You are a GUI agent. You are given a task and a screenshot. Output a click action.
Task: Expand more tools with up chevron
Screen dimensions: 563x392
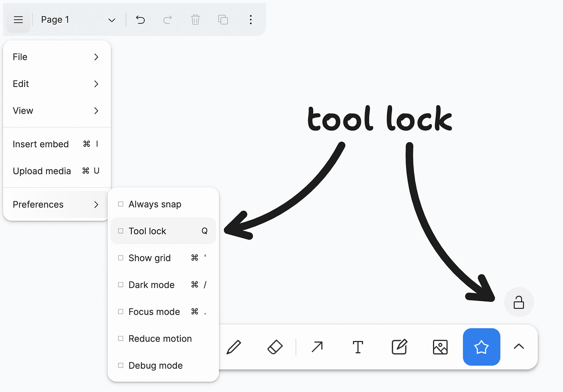tap(519, 347)
